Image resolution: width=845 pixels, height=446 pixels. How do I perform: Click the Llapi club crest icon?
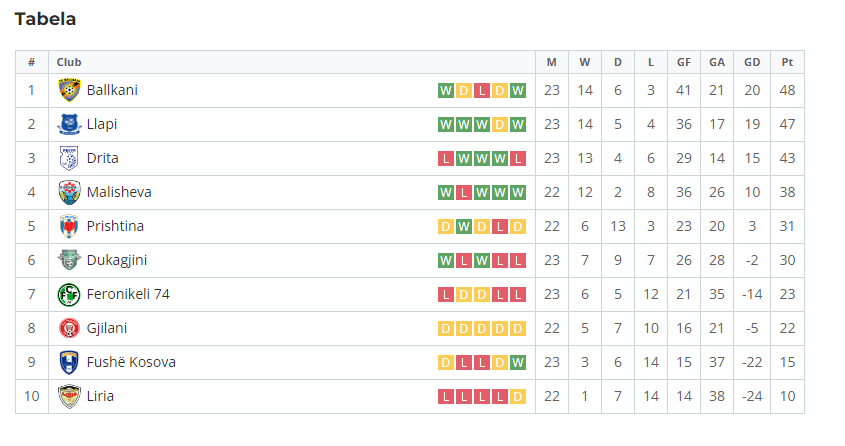tap(70, 124)
